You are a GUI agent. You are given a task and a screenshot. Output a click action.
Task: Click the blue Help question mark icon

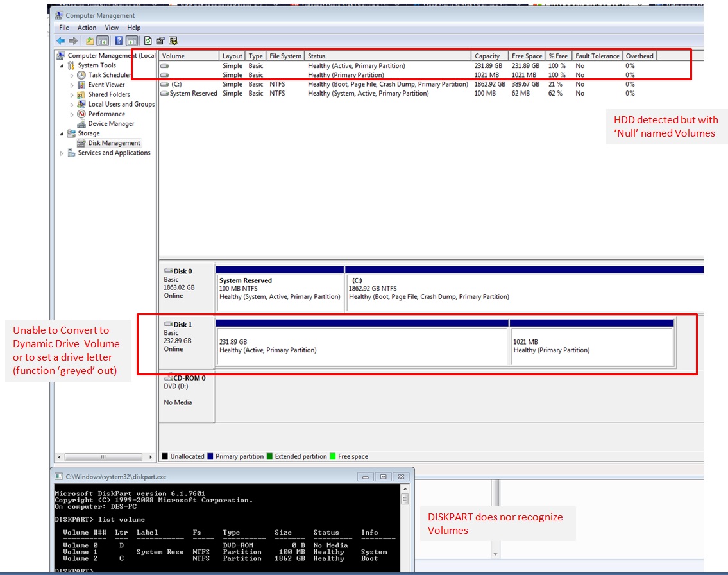(119, 41)
